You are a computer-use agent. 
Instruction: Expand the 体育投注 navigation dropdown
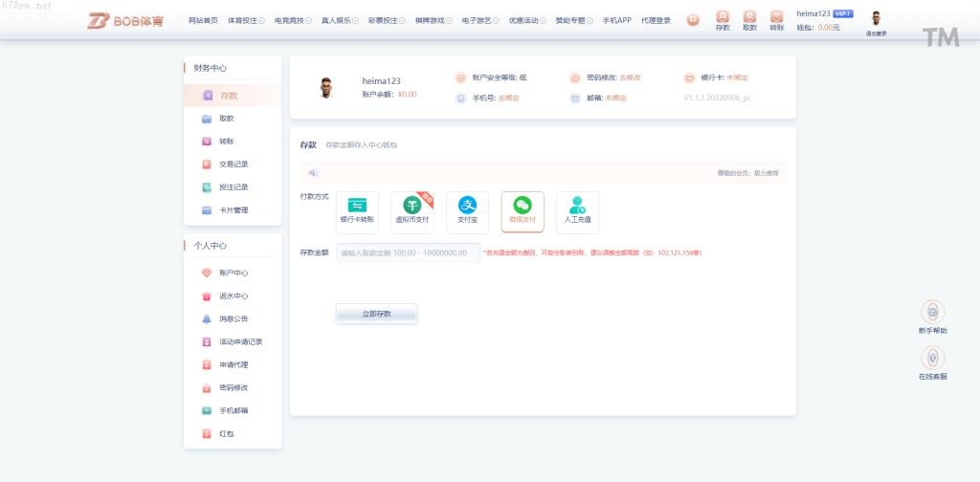[246, 20]
